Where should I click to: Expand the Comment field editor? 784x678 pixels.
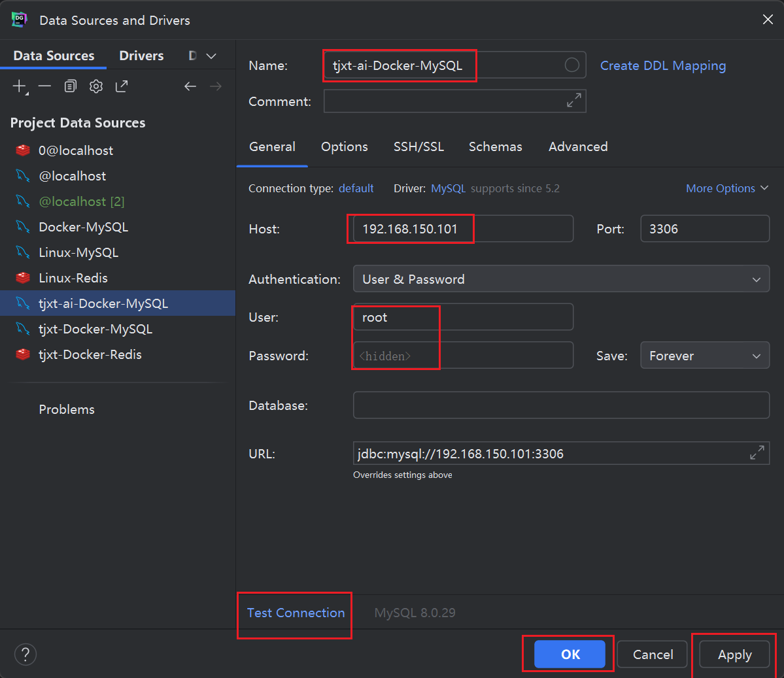point(573,100)
